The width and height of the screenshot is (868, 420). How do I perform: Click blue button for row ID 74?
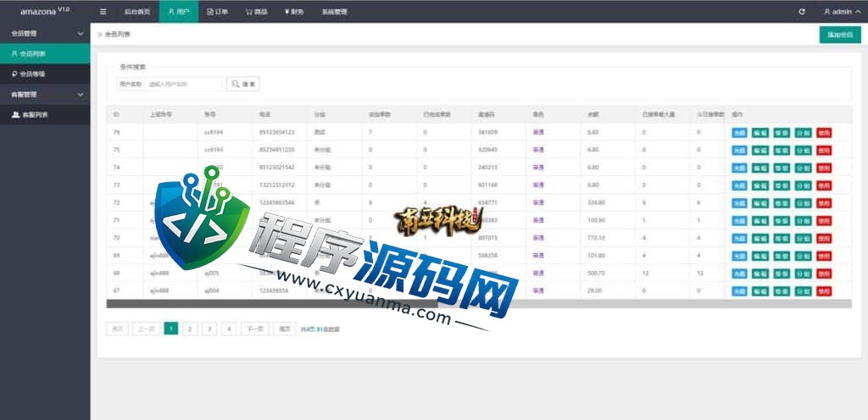point(739,168)
